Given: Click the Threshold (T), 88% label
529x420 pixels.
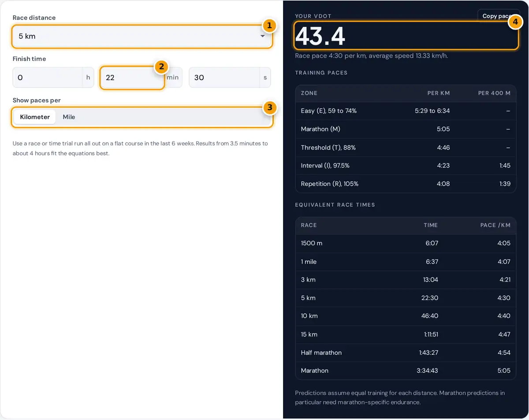Looking at the screenshot, I should coord(328,148).
